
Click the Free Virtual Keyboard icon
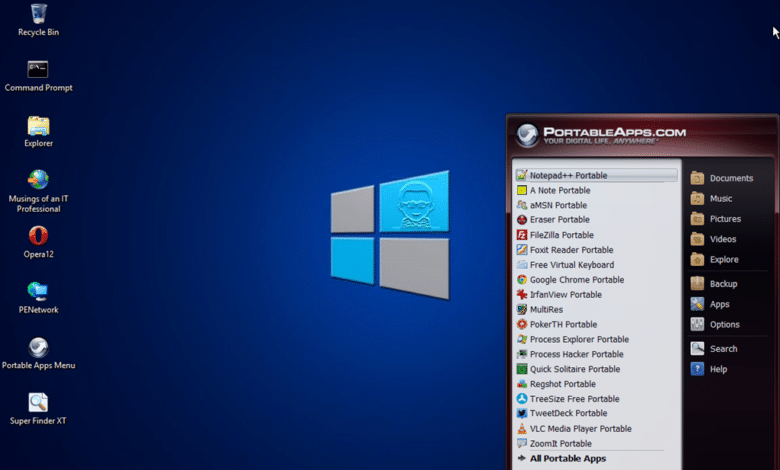coord(522,265)
